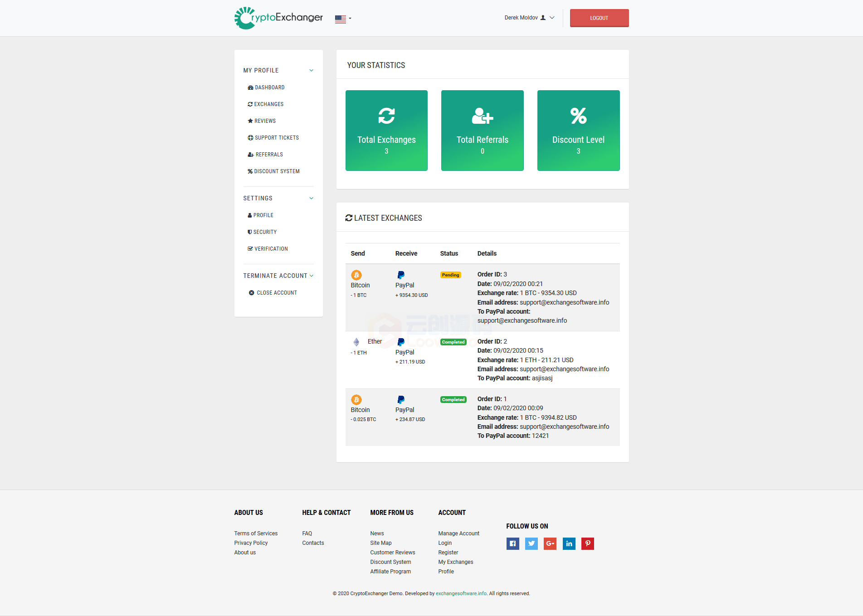This screenshot has width=863, height=616.
Task: Open REVIEWS in the sidebar
Action: [262, 121]
